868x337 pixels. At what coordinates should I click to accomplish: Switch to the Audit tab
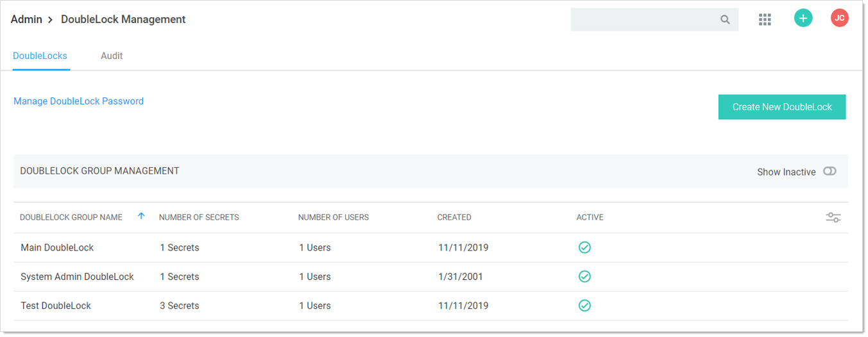pos(112,56)
